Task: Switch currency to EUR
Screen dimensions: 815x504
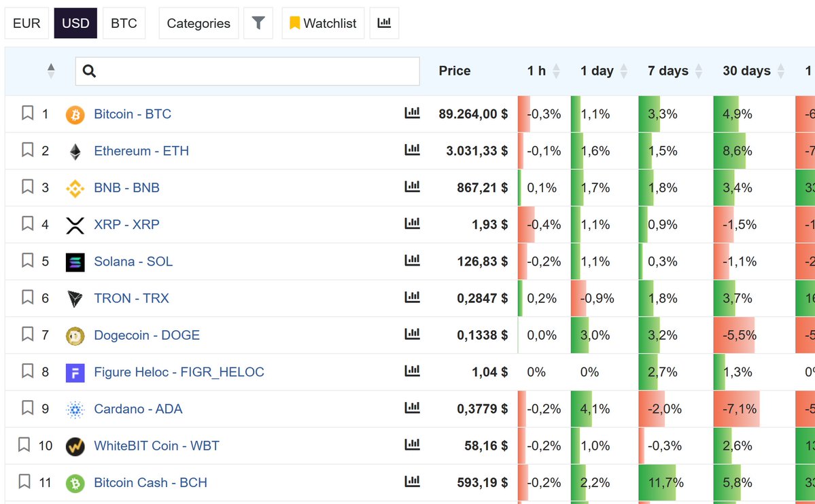Action: click(27, 22)
